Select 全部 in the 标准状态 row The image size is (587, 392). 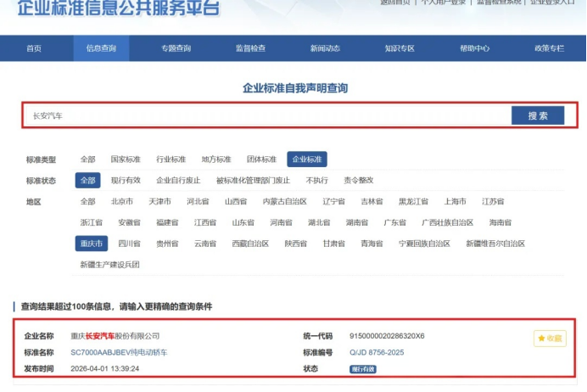click(x=87, y=180)
